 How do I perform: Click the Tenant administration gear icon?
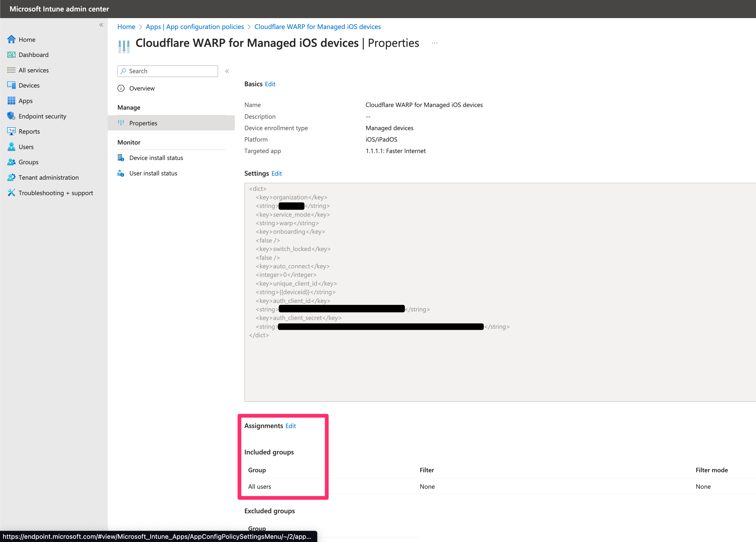[11, 177]
